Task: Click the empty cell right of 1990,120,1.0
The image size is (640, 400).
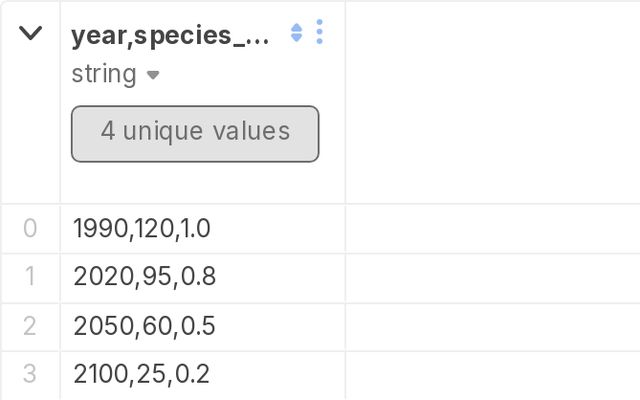Action: [x=490, y=228]
